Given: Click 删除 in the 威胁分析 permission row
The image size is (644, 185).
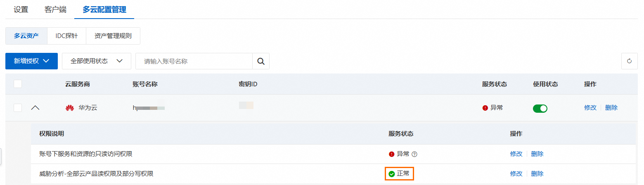Looking at the screenshot, I should (x=537, y=174).
